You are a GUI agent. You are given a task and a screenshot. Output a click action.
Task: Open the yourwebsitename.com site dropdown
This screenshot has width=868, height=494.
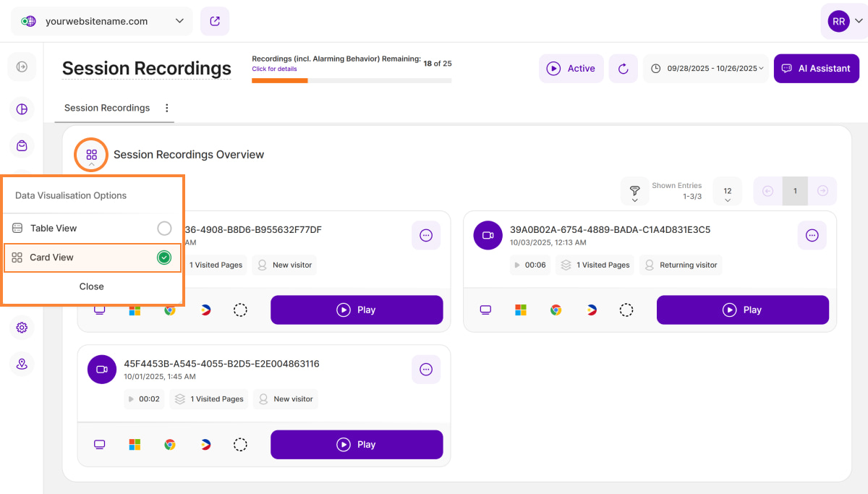(x=102, y=22)
